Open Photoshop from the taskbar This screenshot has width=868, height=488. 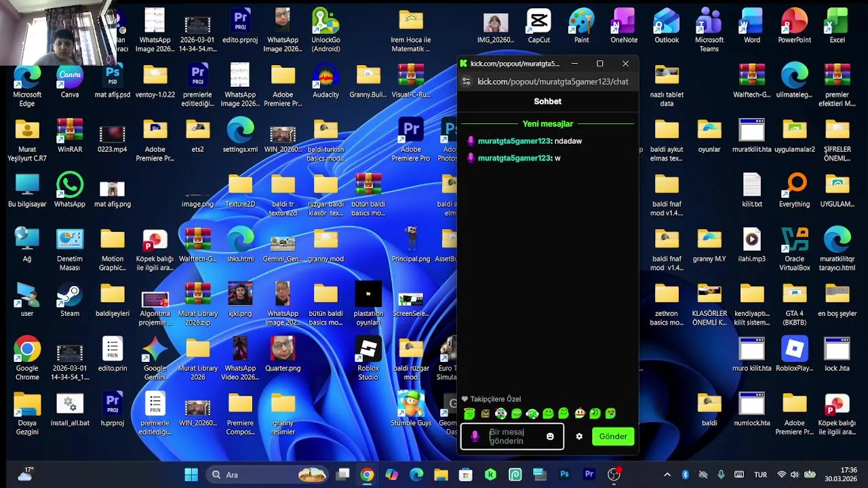tap(564, 474)
